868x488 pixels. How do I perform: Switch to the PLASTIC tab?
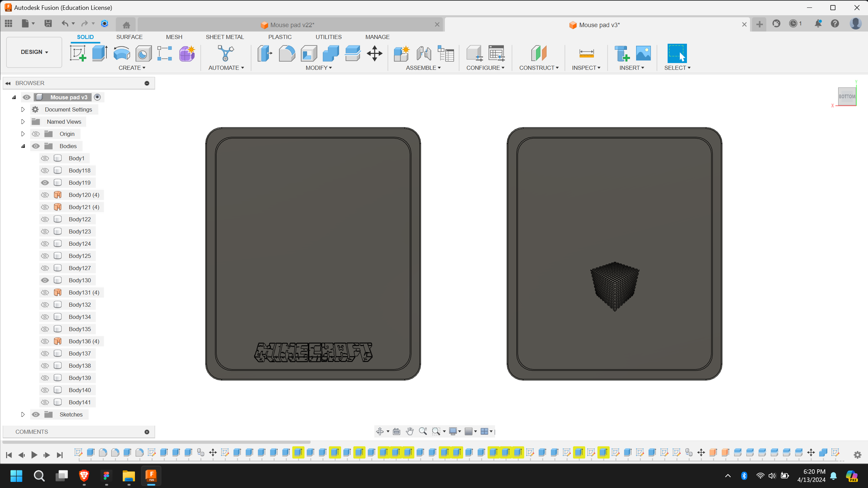coord(280,37)
